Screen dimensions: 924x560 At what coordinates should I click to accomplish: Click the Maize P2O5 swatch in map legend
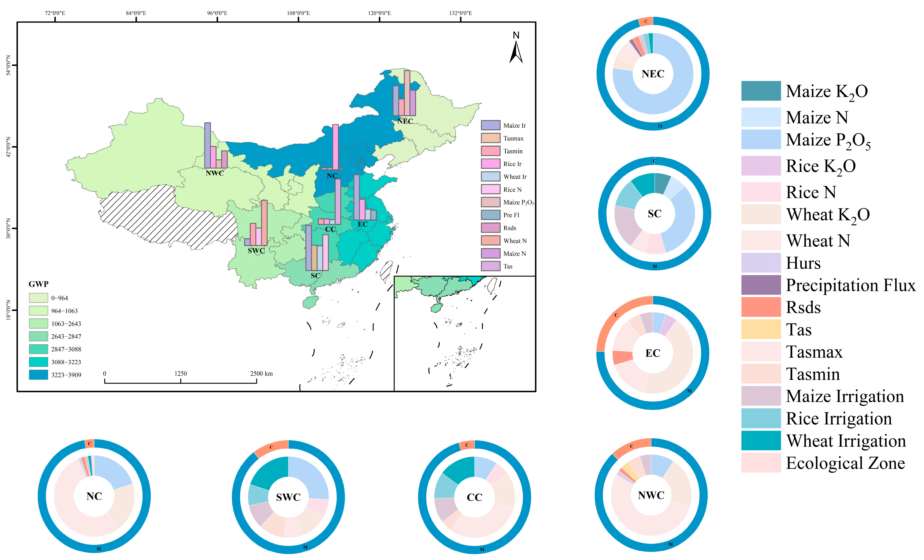coord(490,202)
